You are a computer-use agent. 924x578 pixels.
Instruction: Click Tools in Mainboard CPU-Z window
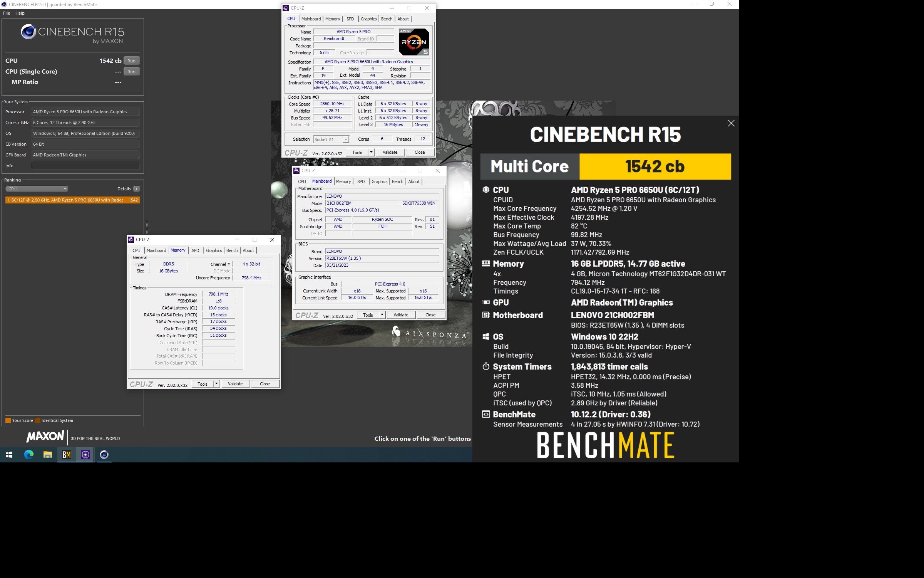[368, 315]
